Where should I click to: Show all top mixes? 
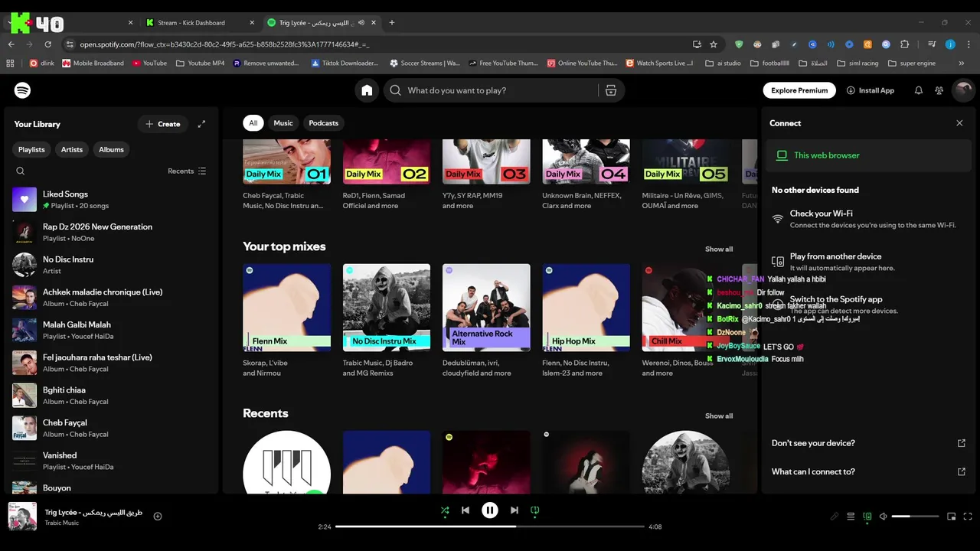click(719, 249)
